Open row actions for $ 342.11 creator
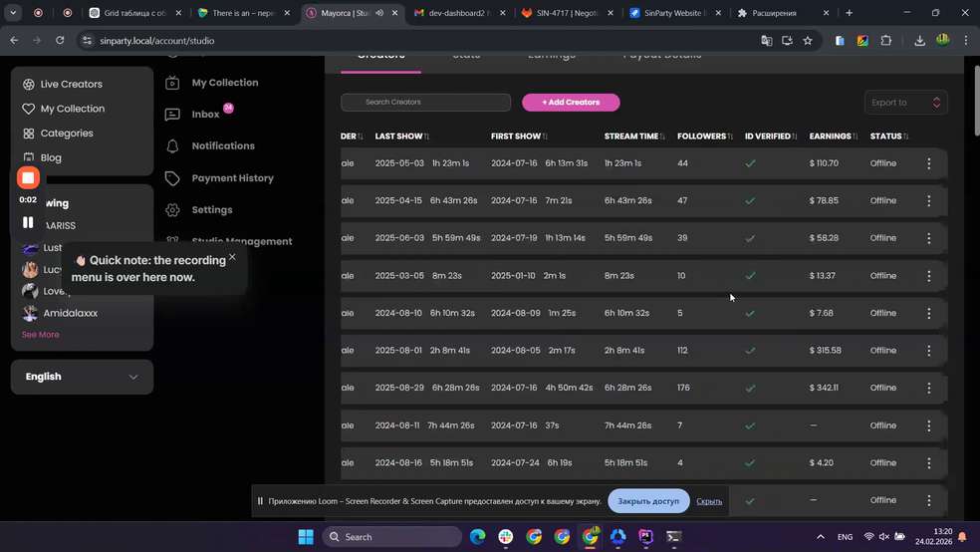The image size is (980, 552). point(929,389)
